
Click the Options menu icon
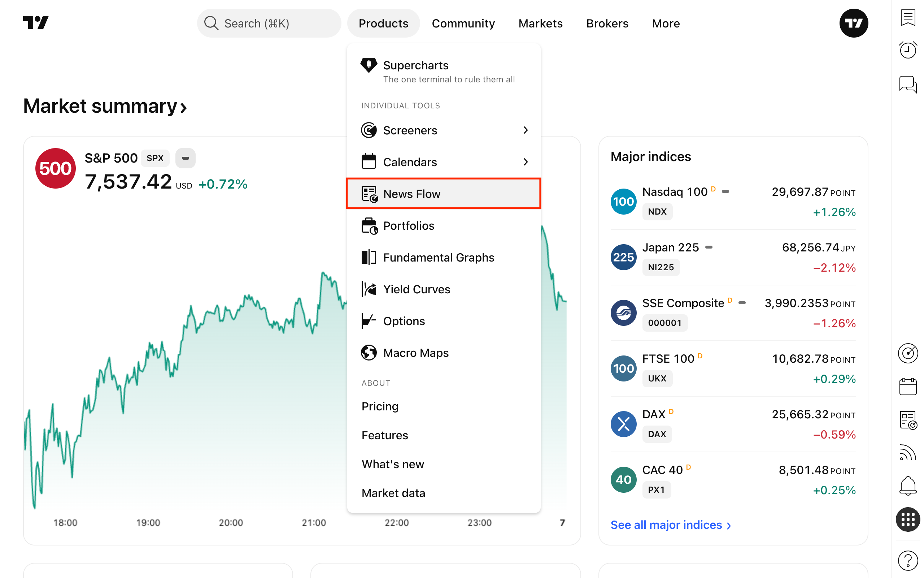pyautogui.click(x=369, y=321)
